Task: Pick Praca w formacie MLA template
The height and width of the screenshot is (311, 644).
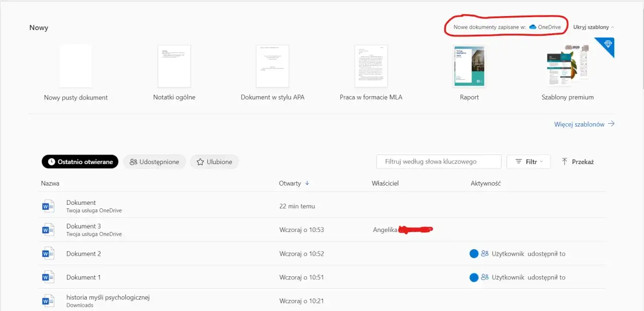Action: (x=371, y=66)
